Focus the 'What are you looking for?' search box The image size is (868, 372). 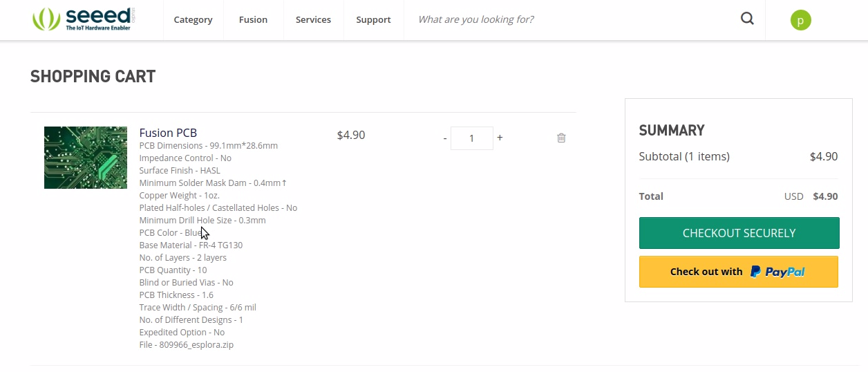[570, 19]
